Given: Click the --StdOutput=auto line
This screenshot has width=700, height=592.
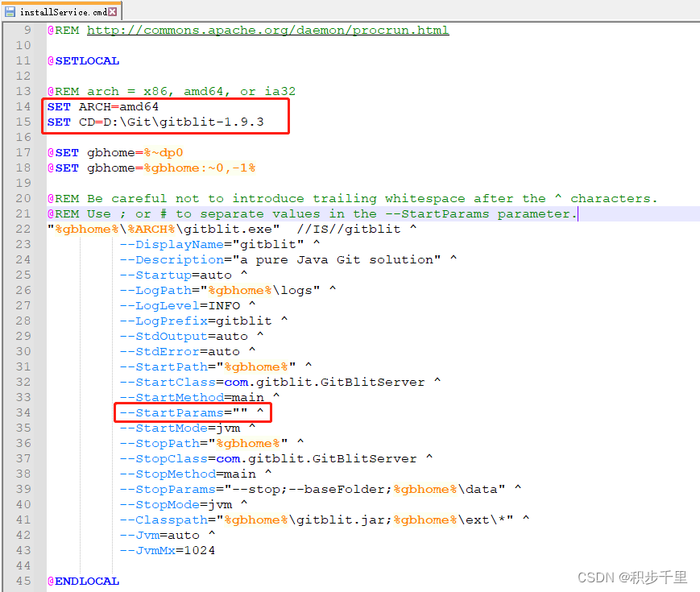Looking at the screenshot, I should pyautogui.click(x=192, y=336).
